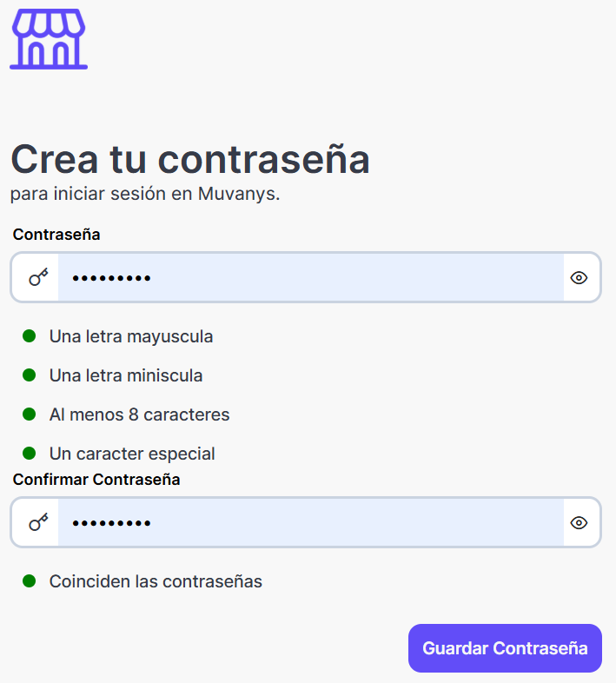Click the green dot for Al menos 8 caracteres

click(x=29, y=414)
